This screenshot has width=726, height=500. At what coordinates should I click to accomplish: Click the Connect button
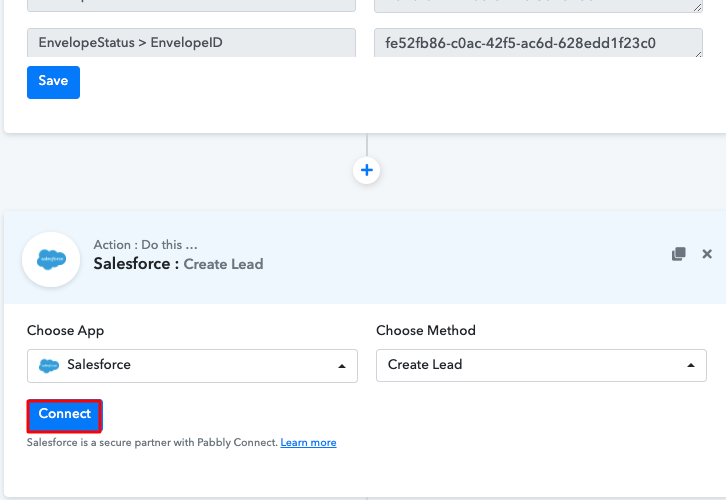pos(64,416)
